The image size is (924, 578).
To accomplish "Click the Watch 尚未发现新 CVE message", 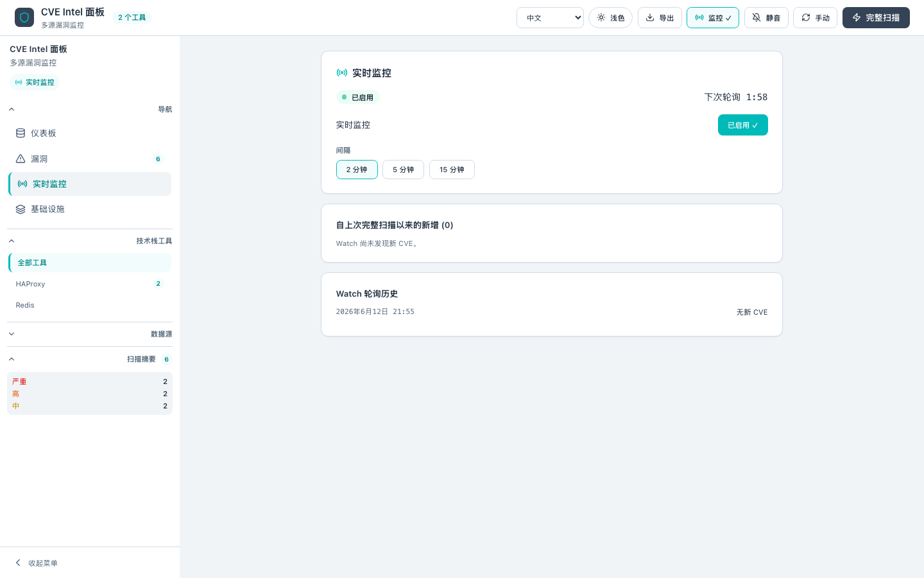I will click(x=379, y=243).
